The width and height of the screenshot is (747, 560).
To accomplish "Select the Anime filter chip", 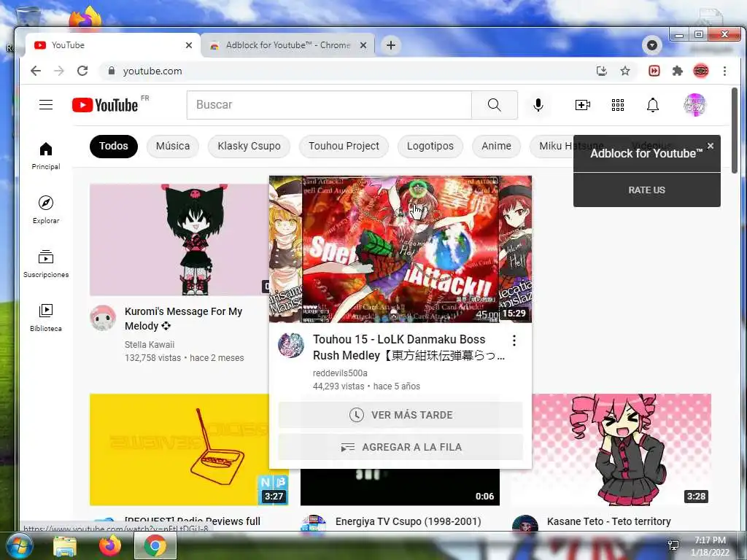I will click(496, 146).
